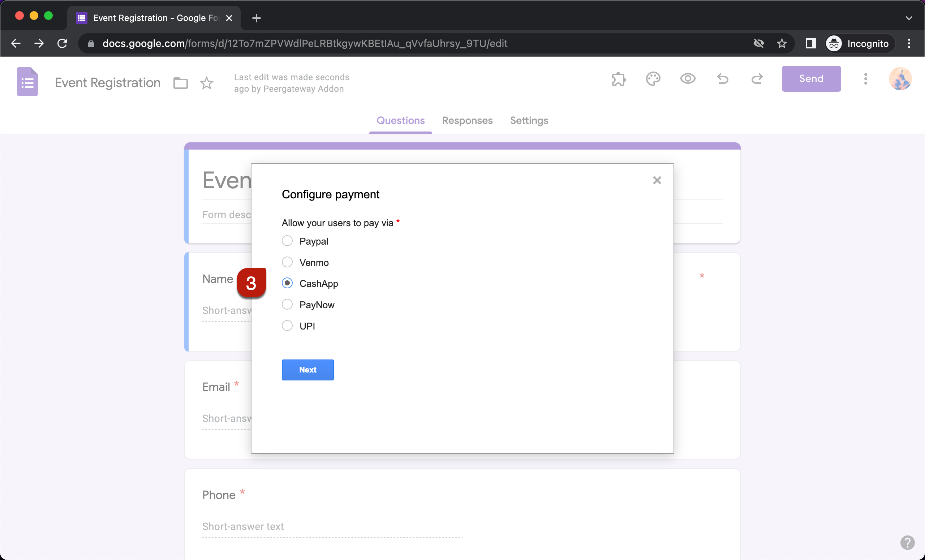The width and height of the screenshot is (925, 560).
Task: Close the Configure payment dialog
Action: pos(657,181)
